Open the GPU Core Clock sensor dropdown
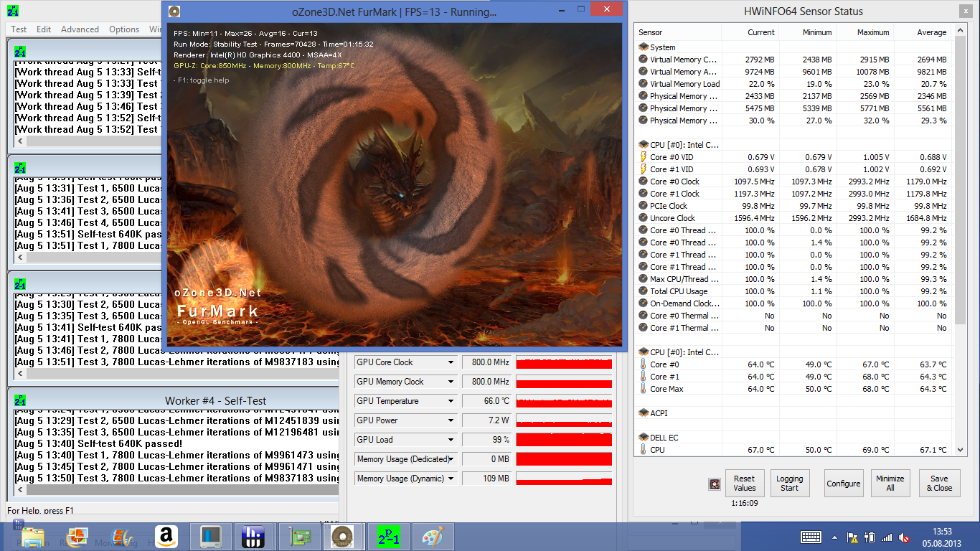 [451, 362]
